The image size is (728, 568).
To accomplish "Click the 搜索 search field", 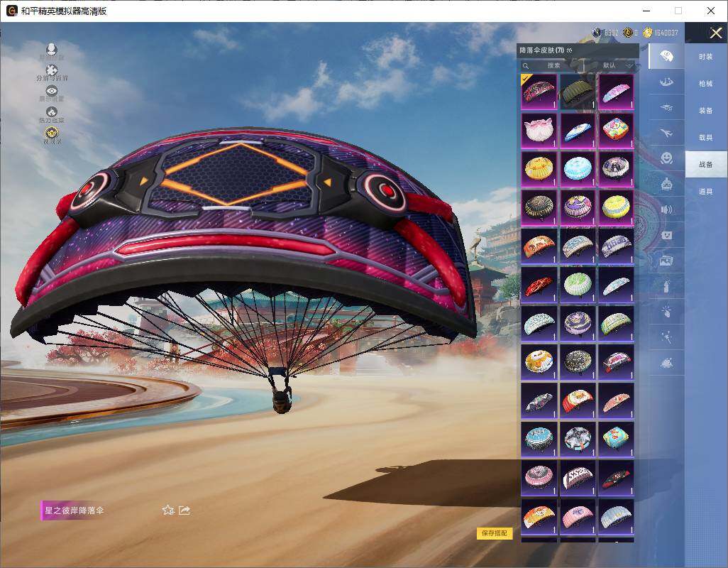I will coord(551,65).
